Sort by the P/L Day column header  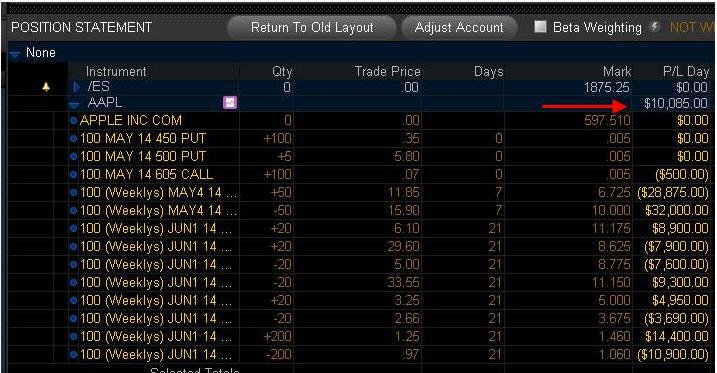(x=685, y=72)
